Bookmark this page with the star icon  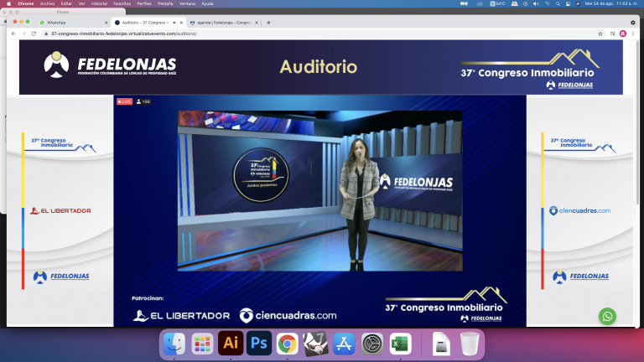[600, 34]
